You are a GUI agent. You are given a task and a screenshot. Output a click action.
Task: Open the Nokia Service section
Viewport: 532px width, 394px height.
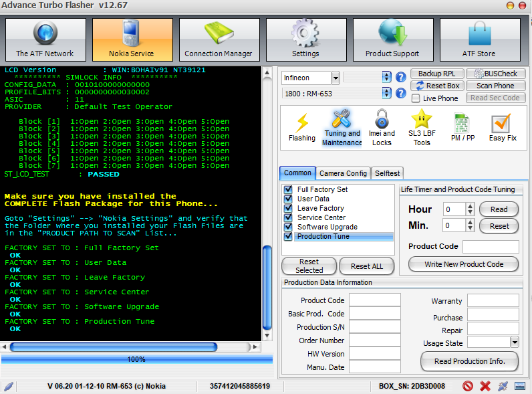tap(132, 39)
